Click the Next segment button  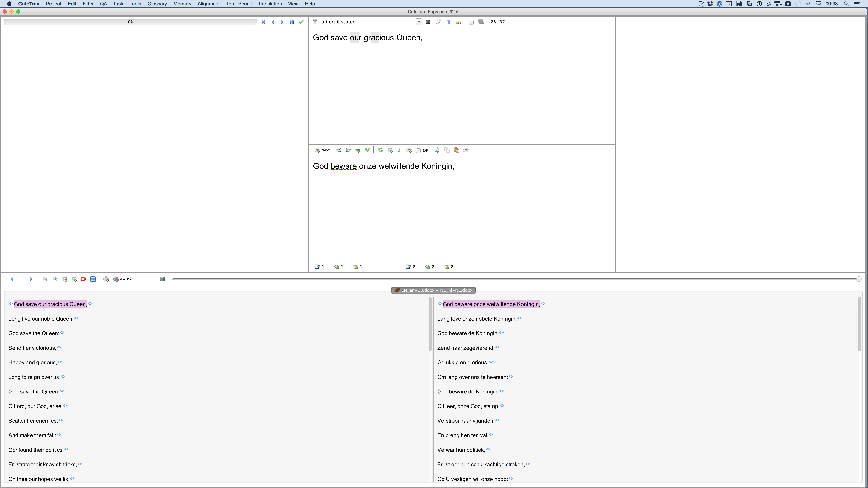[322, 150]
